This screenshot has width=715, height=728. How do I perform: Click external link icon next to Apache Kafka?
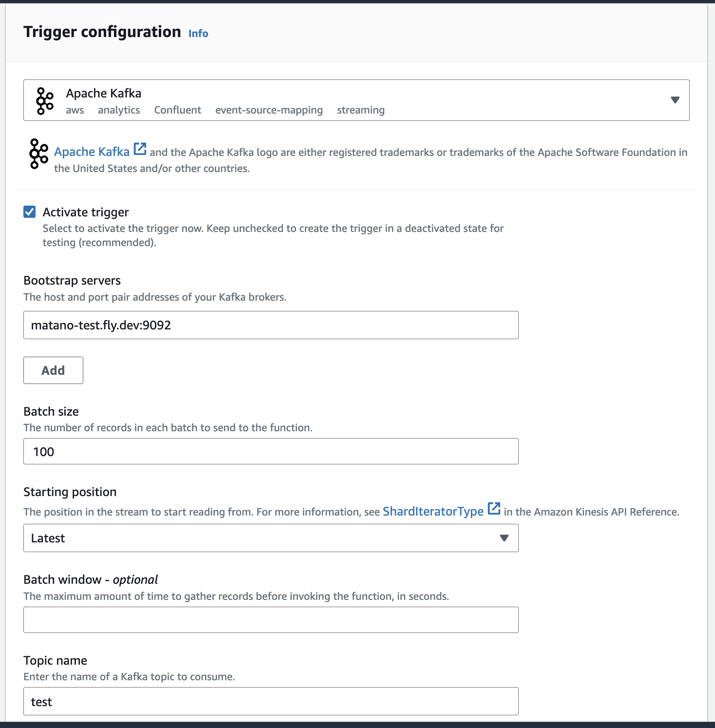[140, 149]
